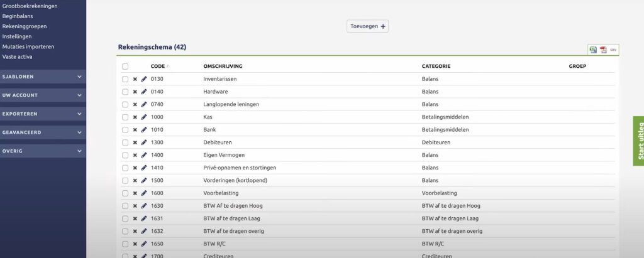644x258 pixels.
Task: Open the Geavanceerd sidebar section
Action: 42,132
